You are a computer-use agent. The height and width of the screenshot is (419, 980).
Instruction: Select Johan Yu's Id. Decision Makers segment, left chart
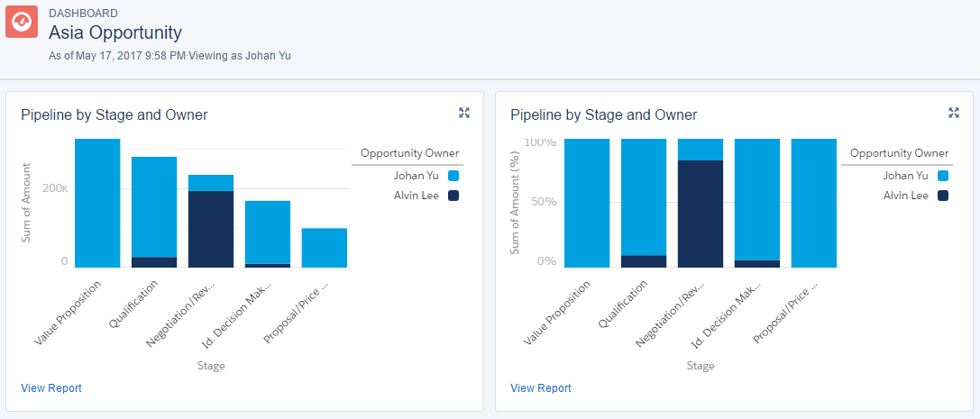[268, 232]
